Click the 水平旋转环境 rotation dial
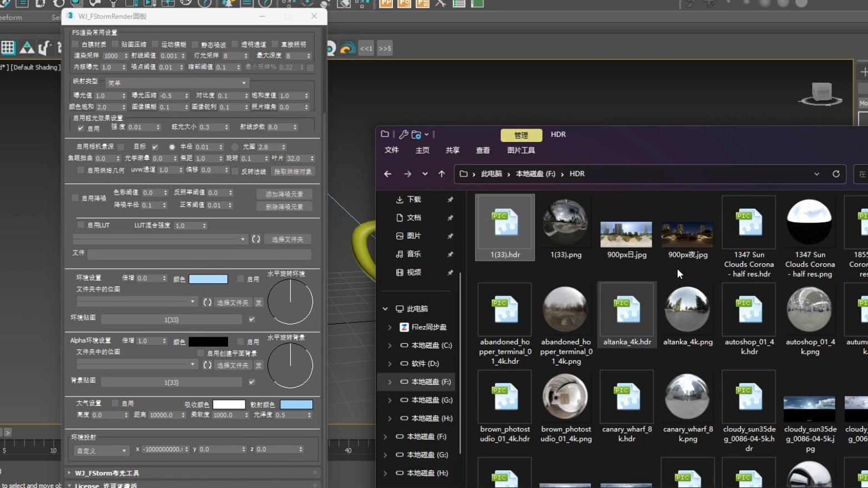 290,302
